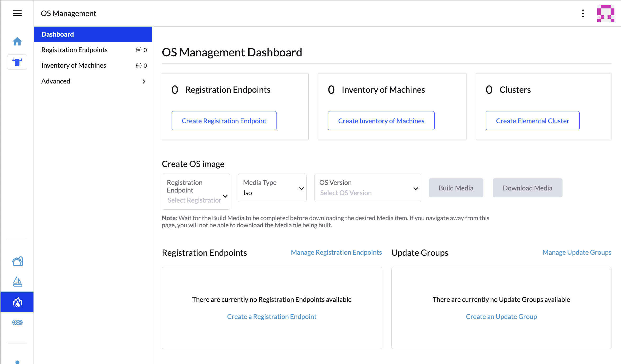621x364 pixels.
Task: Select the Elemental flame icon
Action: coord(17,302)
